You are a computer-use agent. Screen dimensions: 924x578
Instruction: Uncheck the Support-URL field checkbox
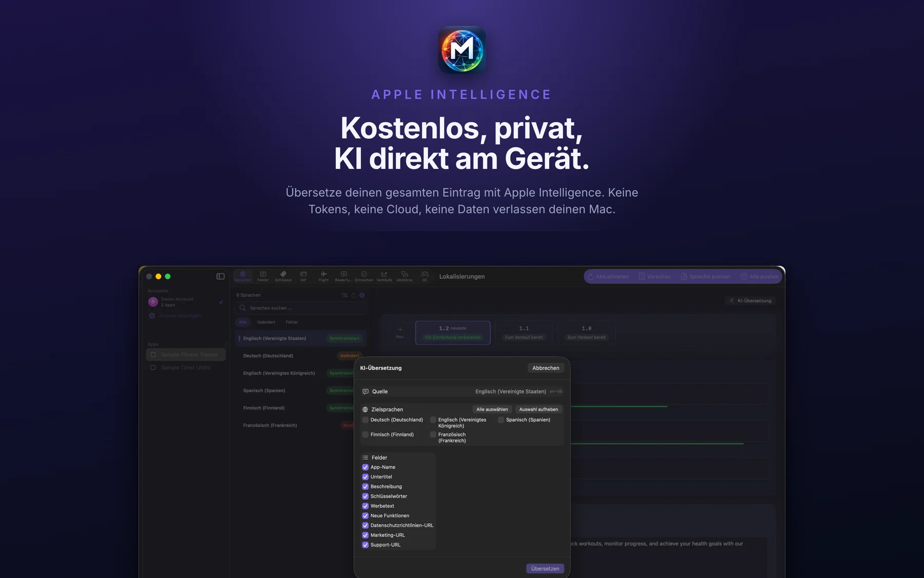click(x=365, y=545)
